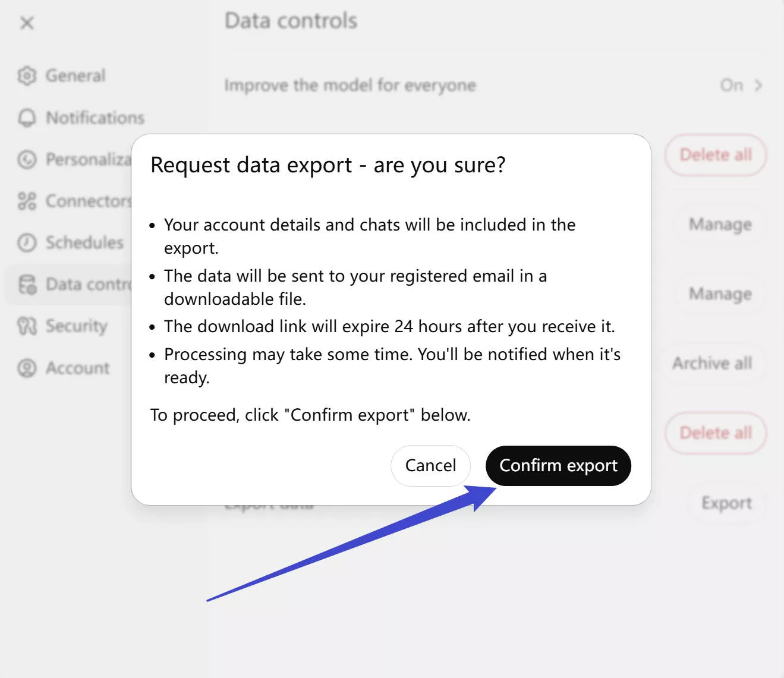Open the Notifications bell icon
The image size is (784, 678).
26,117
